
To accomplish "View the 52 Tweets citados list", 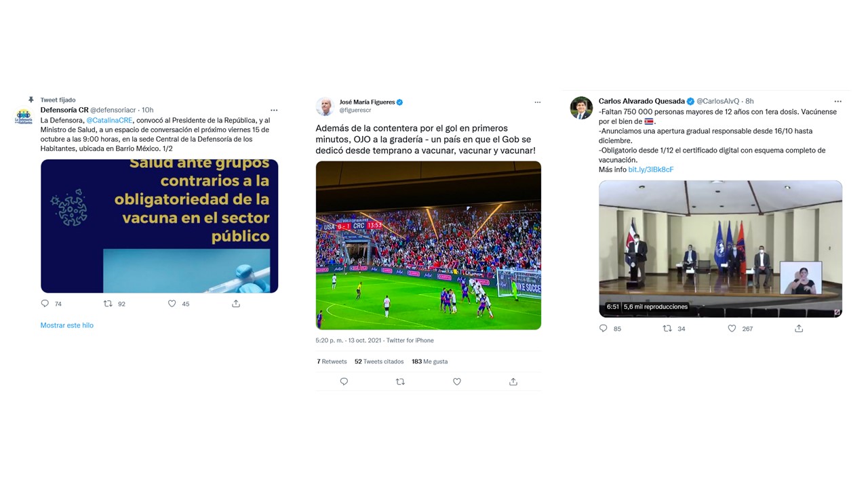I will coord(379,361).
